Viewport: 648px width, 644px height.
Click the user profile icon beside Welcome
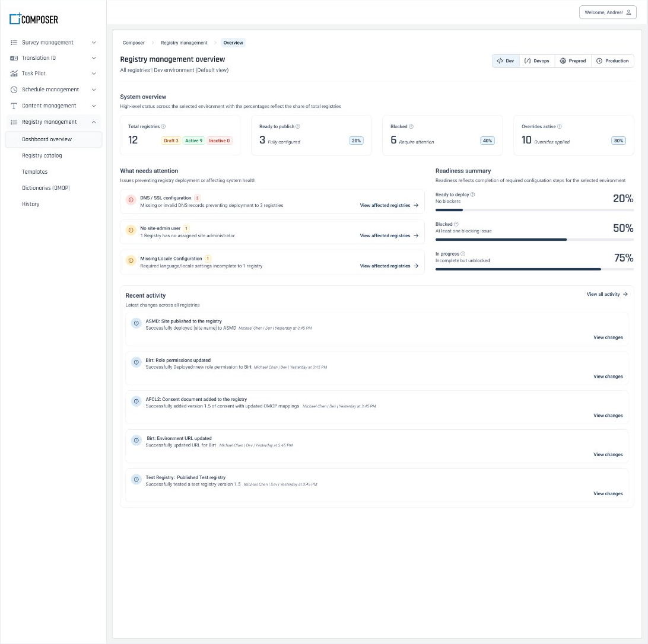pos(628,12)
